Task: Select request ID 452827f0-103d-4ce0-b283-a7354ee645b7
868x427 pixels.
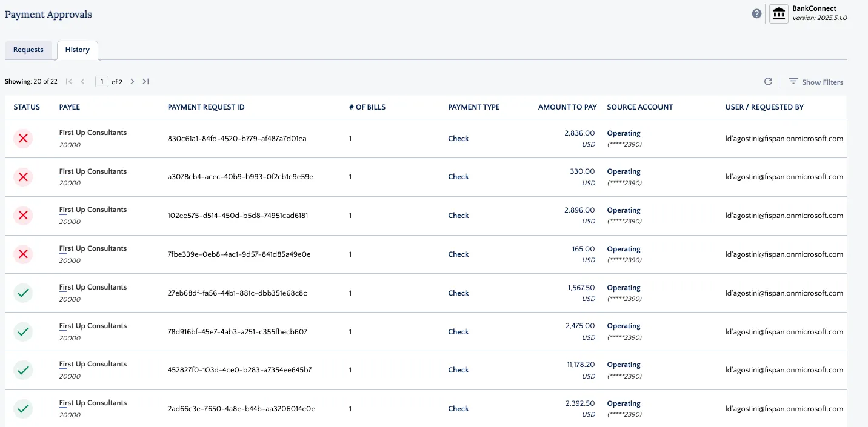Action: [240, 370]
